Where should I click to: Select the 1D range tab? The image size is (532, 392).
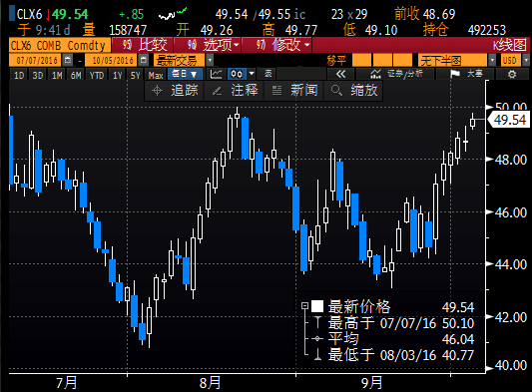[19, 75]
